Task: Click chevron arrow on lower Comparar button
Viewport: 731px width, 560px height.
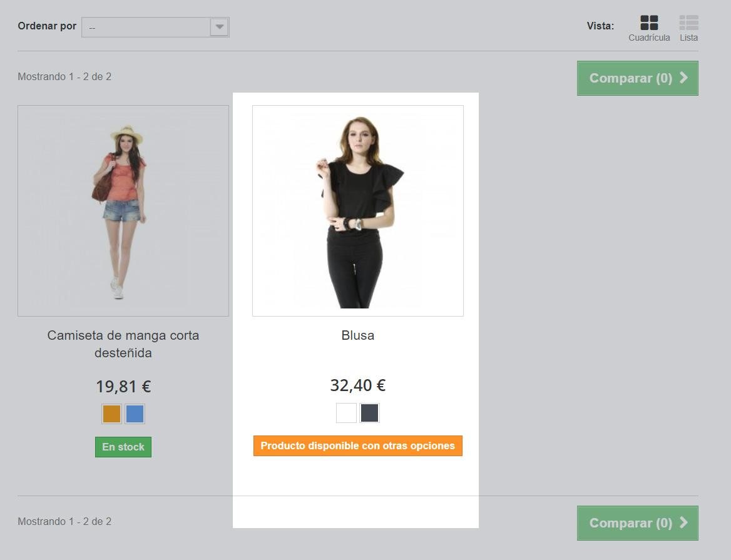Action: coord(683,523)
